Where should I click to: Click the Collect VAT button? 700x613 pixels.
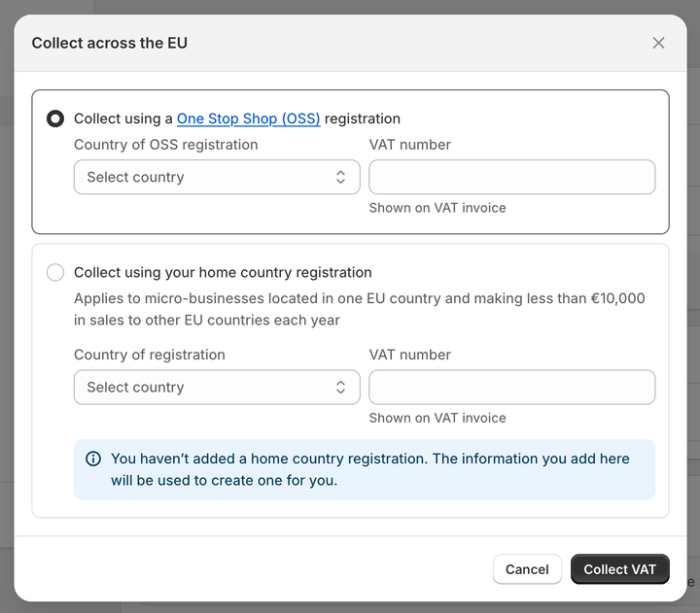point(619,569)
